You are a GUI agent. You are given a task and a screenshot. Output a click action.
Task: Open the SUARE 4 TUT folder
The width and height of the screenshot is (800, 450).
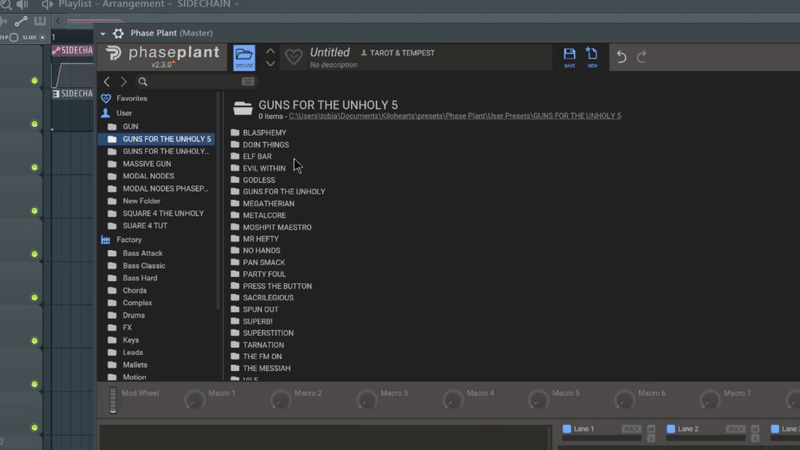point(144,226)
